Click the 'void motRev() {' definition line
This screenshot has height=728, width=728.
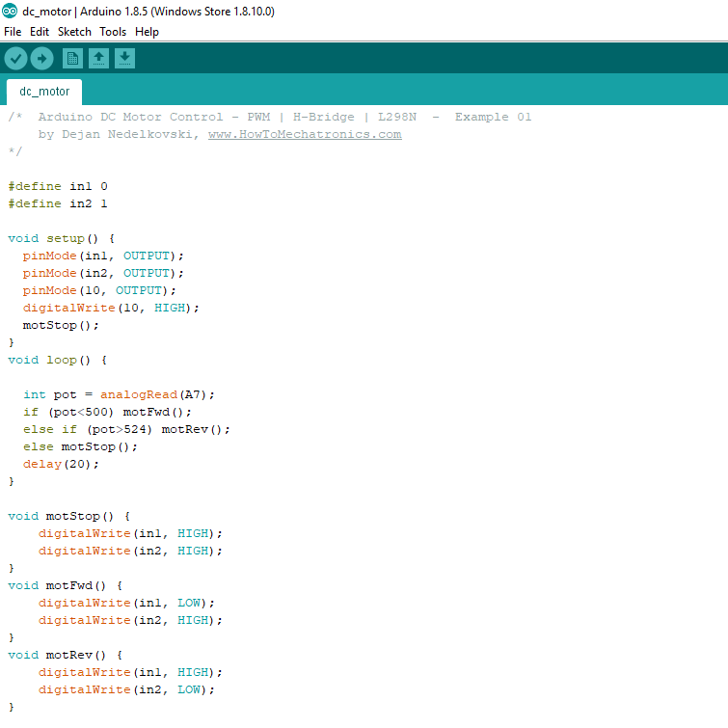pyautogui.click(x=65, y=655)
